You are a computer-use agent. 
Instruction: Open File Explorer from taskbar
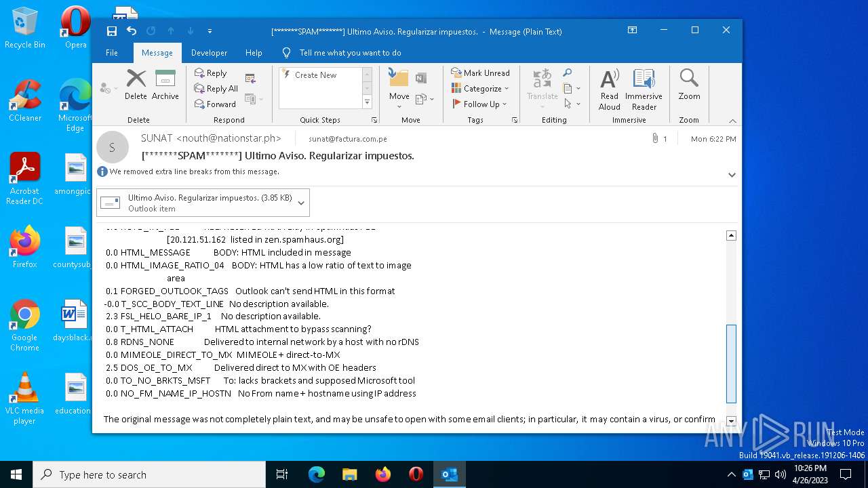coord(349,474)
